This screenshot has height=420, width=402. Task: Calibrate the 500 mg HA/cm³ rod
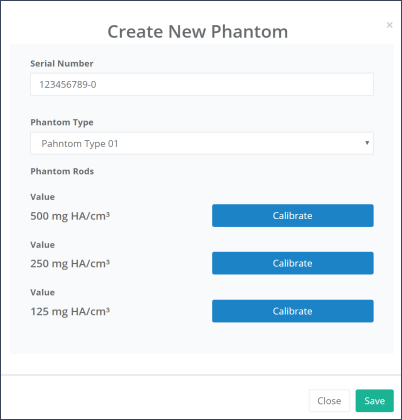(x=293, y=216)
